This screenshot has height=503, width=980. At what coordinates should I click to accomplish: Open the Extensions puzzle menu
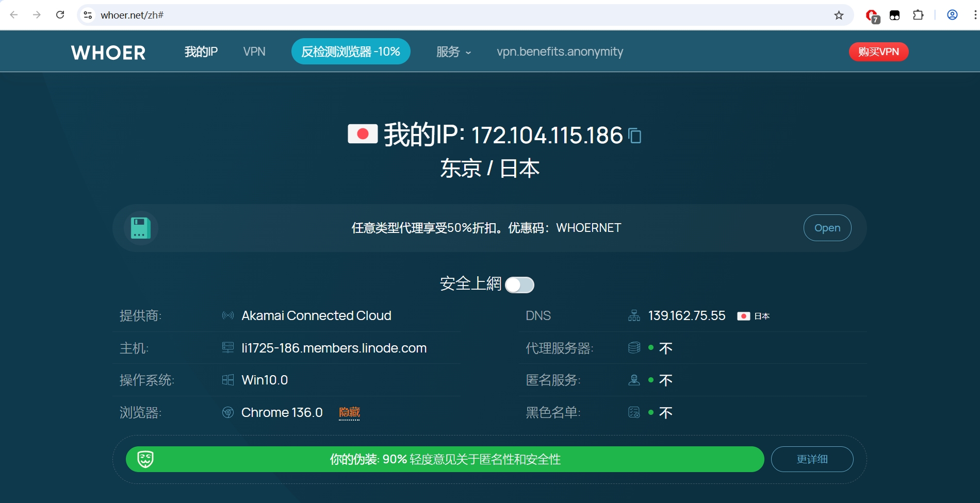(918, 15)
